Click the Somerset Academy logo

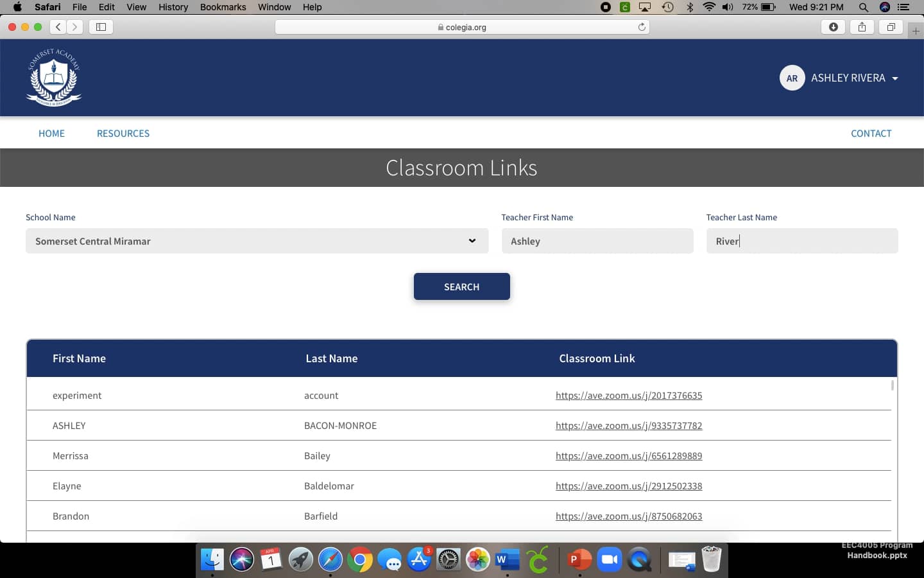tap(54, 77)
